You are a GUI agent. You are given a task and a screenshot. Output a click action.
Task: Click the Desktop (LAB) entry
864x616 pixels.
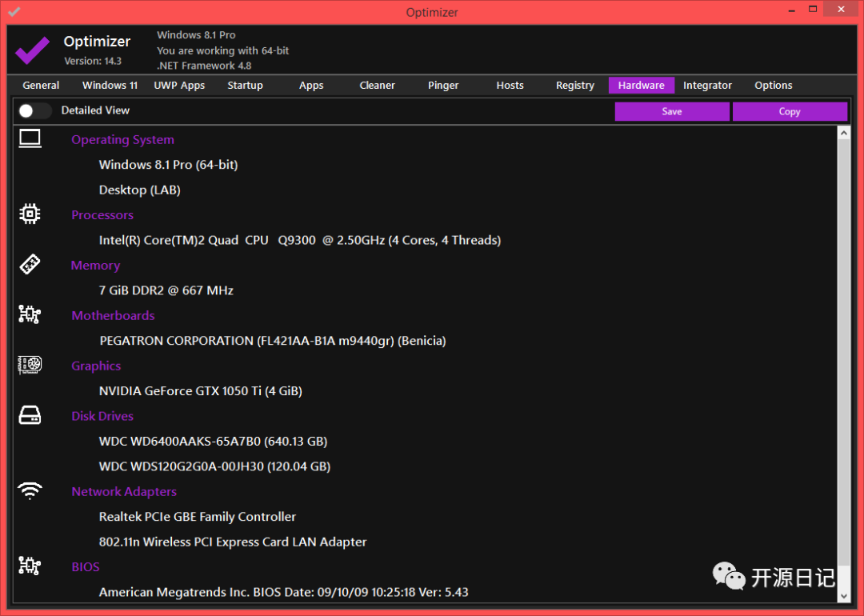[139, 190]
